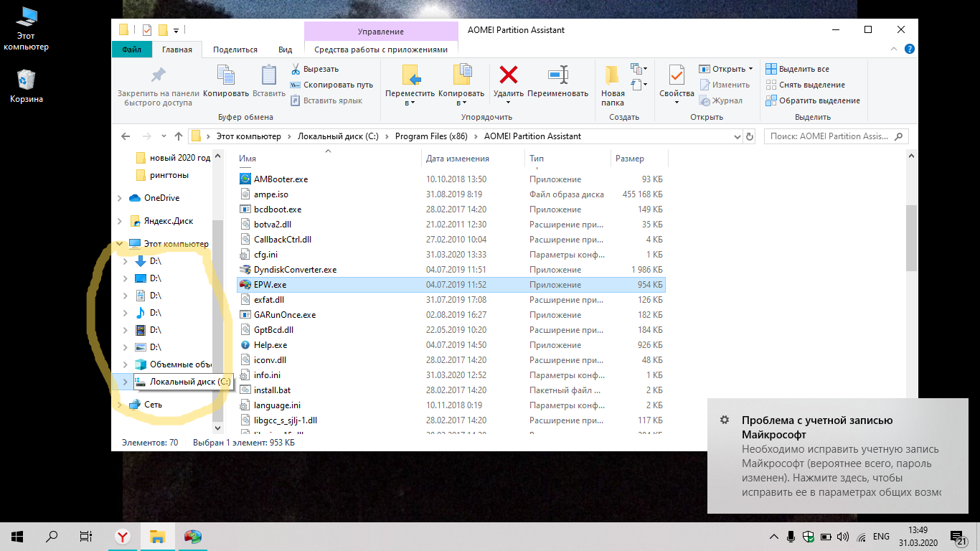Click the search field for AOMEI folder
The width and height of the screenshot is (980, 551).
tap(835, 136)
